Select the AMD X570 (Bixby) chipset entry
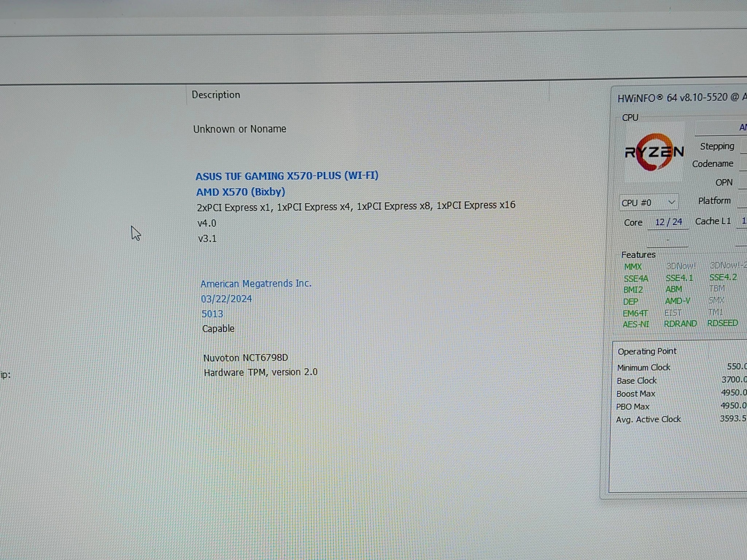Image resolution: width=747 pixels, height=560 pixels. (x=241, y=192)
